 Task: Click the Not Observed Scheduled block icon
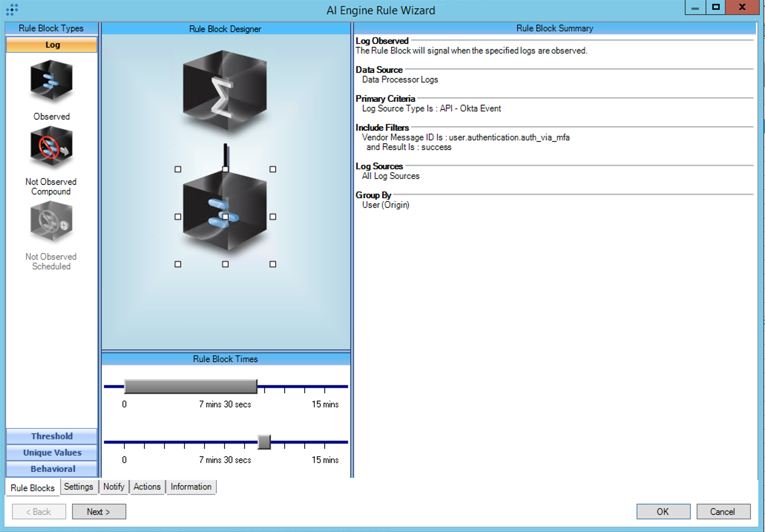point(51,221)
